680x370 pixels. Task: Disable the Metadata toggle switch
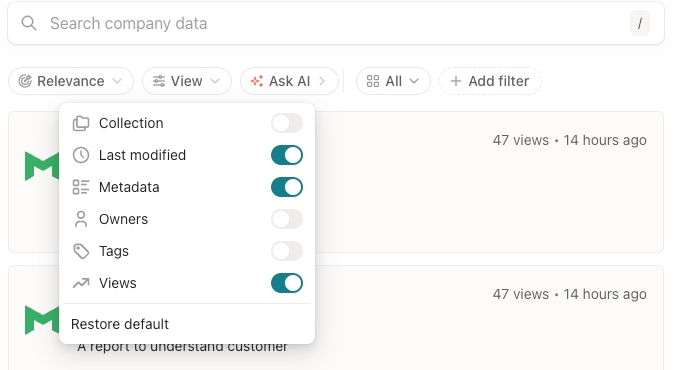pos(287,187)
